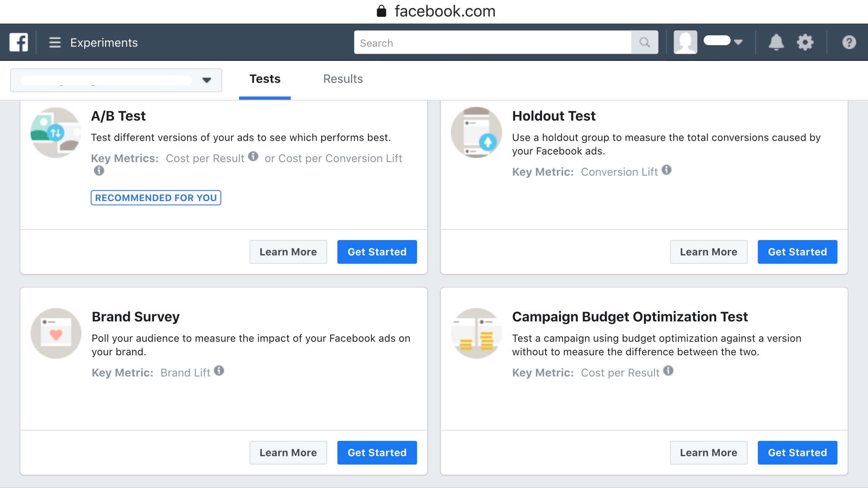Click Get Started for Holdout Test
This screenshot has height=488, width=868.
[797, 252]
